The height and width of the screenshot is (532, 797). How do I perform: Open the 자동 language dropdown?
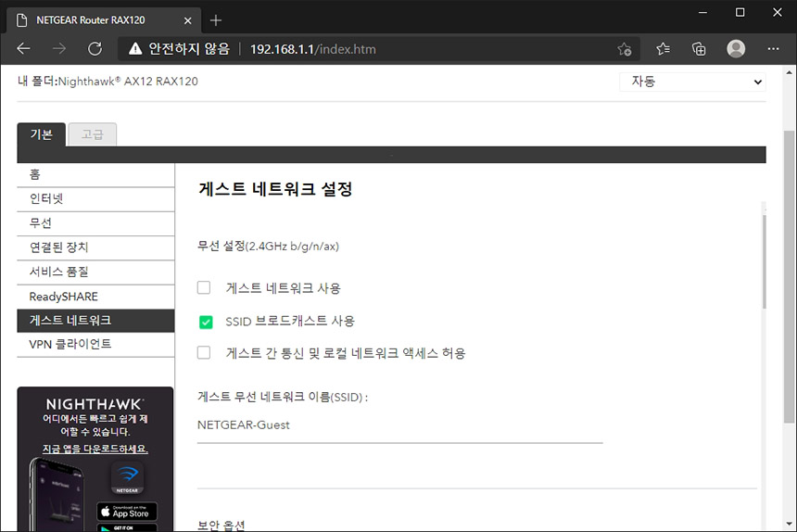pos(692,82)
